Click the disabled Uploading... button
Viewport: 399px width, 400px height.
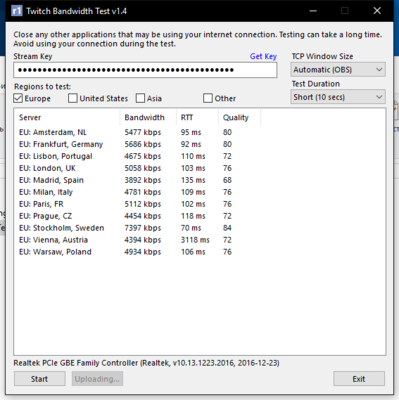pyautogui.click(x=97, y=379)
